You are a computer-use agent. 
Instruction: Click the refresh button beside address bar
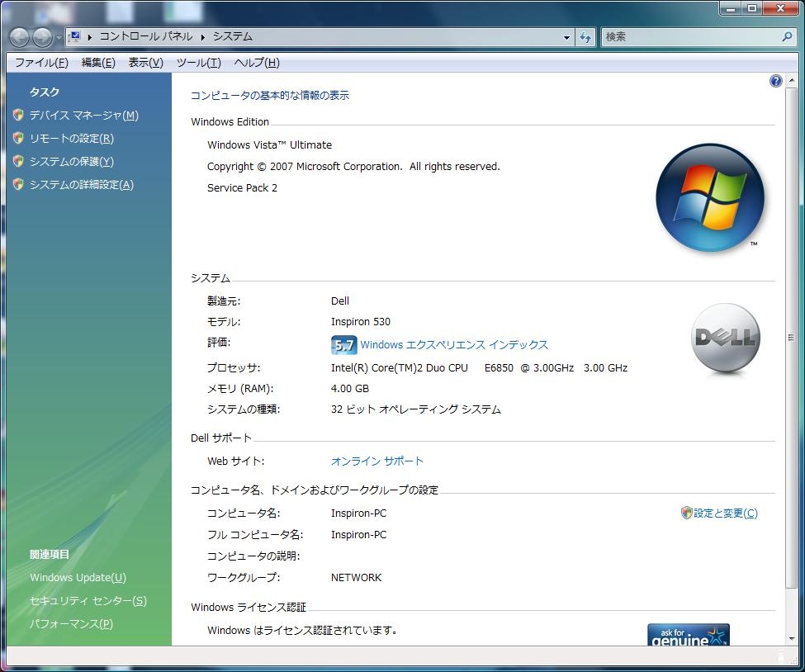pos(585,37)
